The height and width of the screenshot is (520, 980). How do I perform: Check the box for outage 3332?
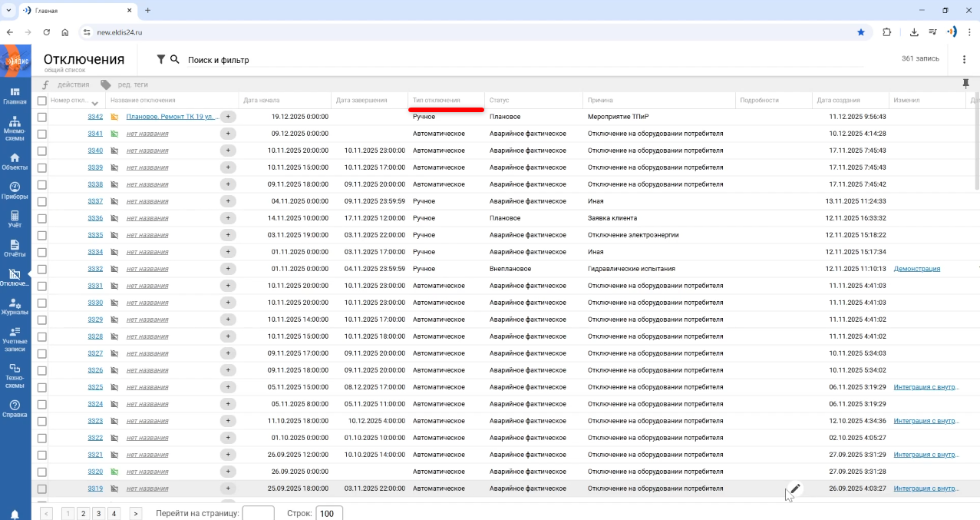pos(42,269)
